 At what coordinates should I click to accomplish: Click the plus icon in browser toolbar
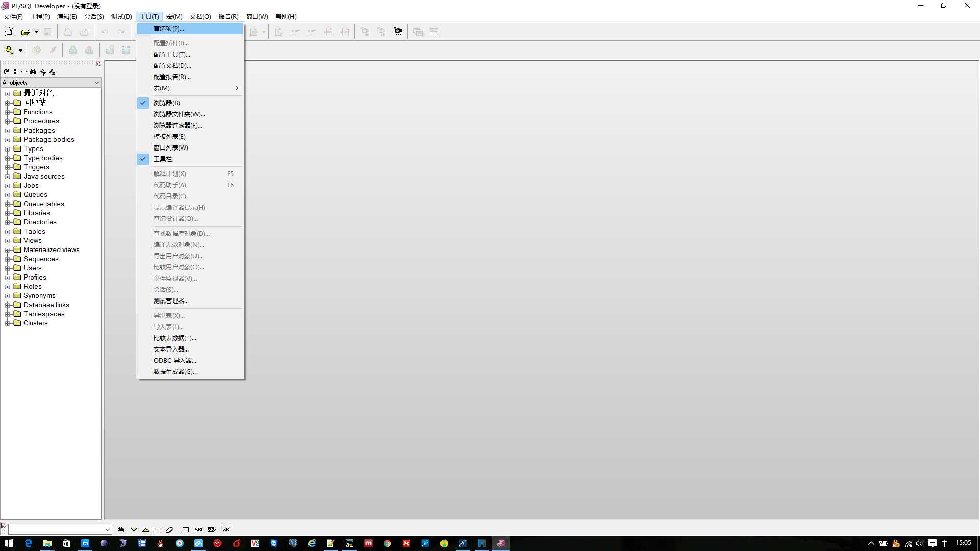[x=15, y=72]
